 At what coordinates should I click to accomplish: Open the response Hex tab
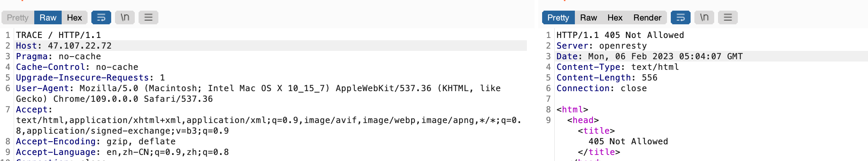point(615,17)
